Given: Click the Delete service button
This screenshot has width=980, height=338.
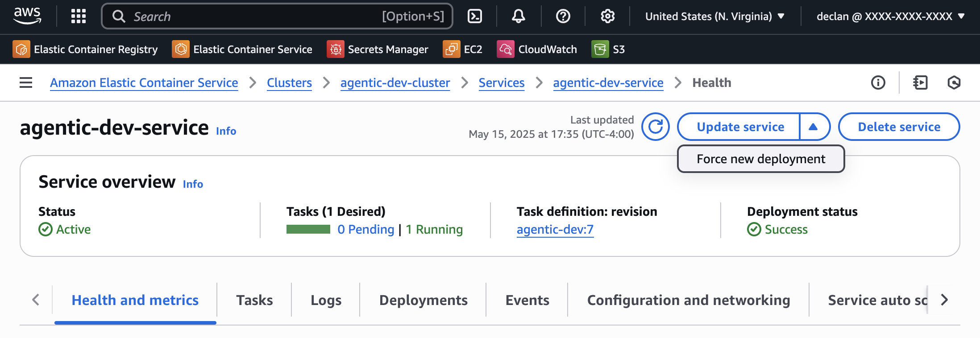Looking at the screenshot, I should [x=899, y=127].
